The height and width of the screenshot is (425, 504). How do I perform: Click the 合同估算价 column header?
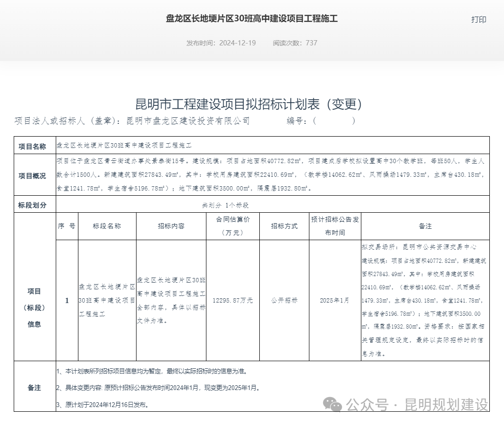point(232,226)
